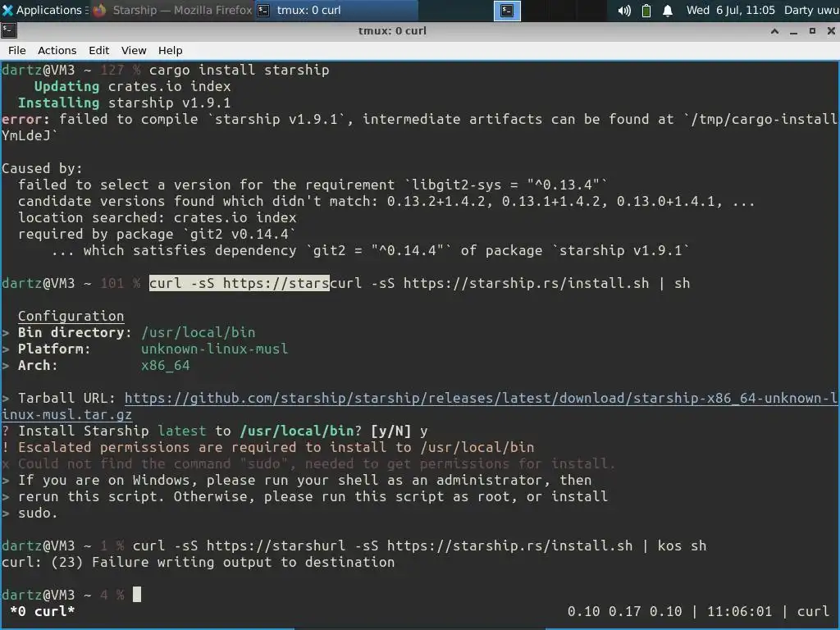Open the Help menu
This screenshot has width=840, height=630.
coord(171,50)
